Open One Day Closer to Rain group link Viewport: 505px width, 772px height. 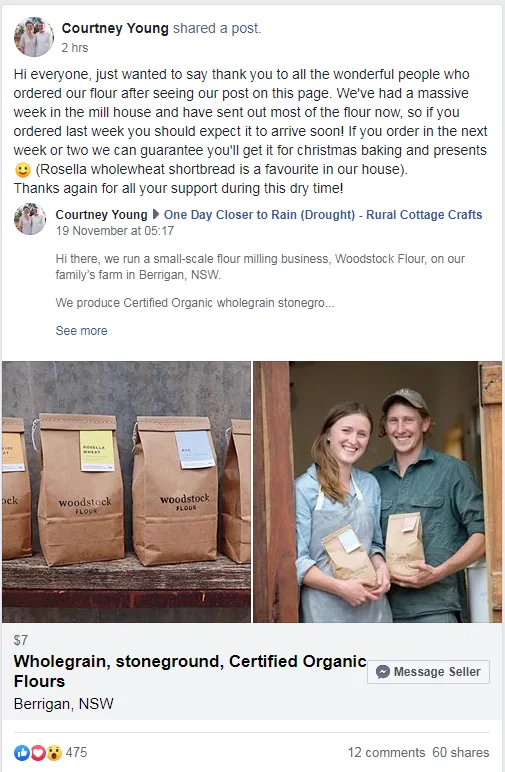pos(323,215)
